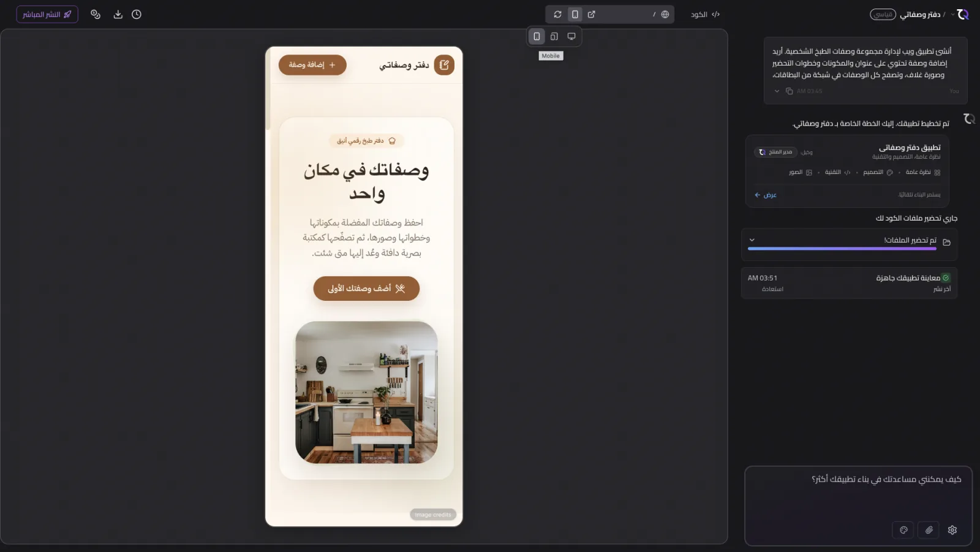The image size is (980, 552).
Task: Select Mobile viewport option
Action: 537,36
